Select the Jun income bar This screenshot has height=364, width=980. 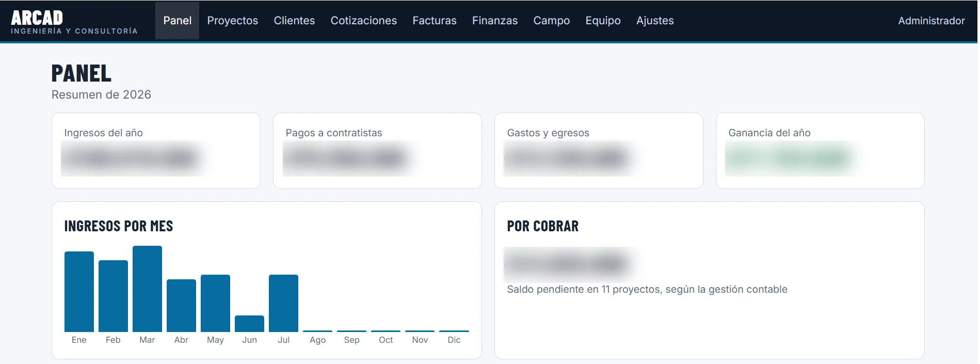pyautogui.click(x=249, y=324)
